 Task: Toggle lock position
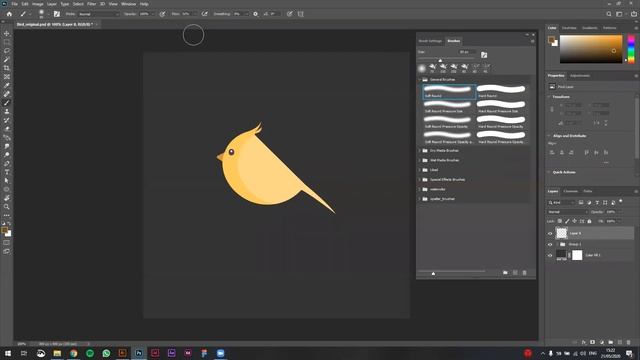tap(574, 221)
